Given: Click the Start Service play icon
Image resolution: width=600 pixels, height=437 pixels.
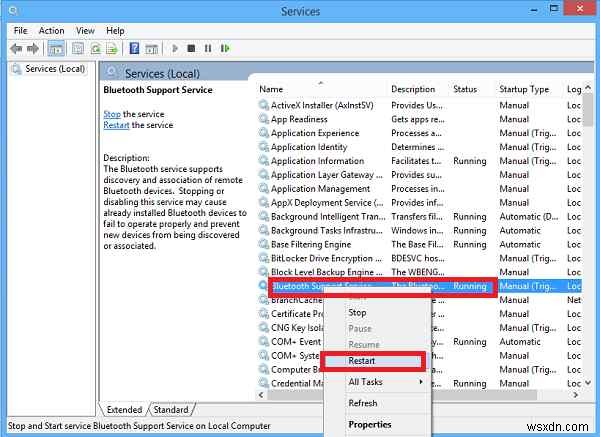Looking at the screenshot, I should [x=175, y=49].
